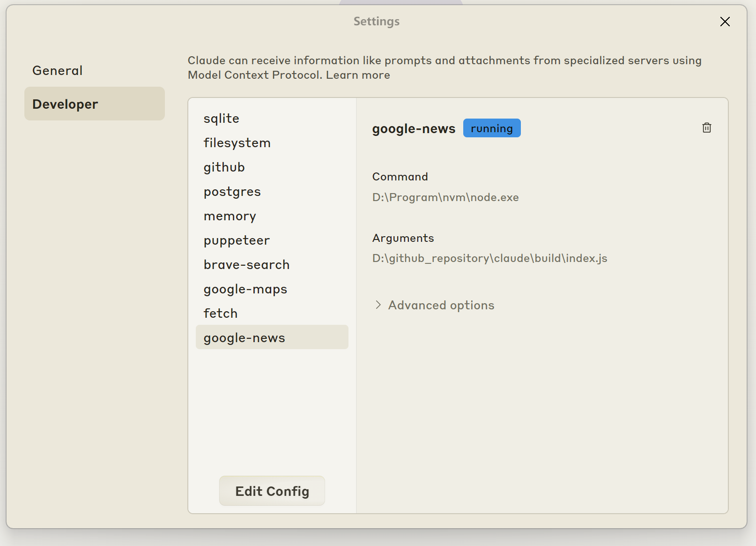Select the filesystem server
Screen dimensions: 756x546
point(237,143)
